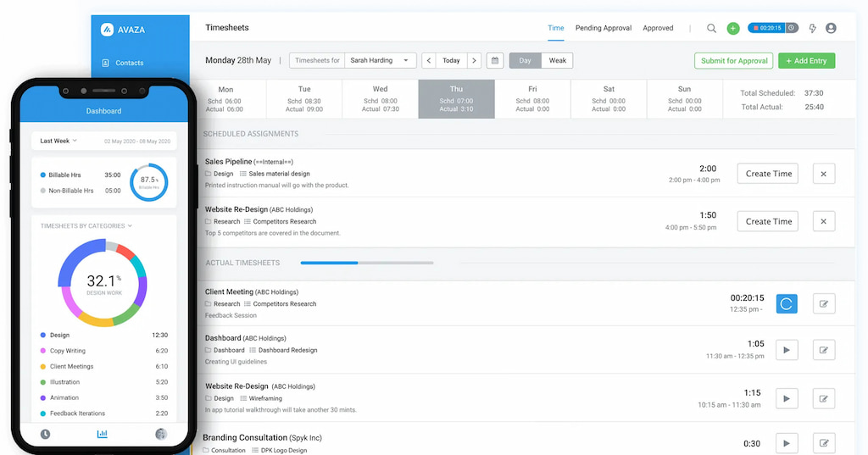Edit the Website Re-Design 1:15 entry
The height and width of the screenshot is (455, 868).
(x=824, y=398)
